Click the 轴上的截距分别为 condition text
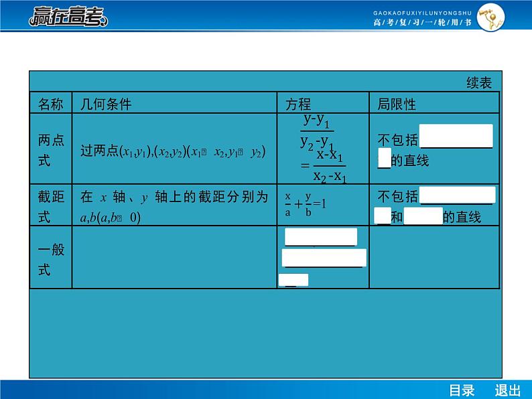 pos(212,197)
